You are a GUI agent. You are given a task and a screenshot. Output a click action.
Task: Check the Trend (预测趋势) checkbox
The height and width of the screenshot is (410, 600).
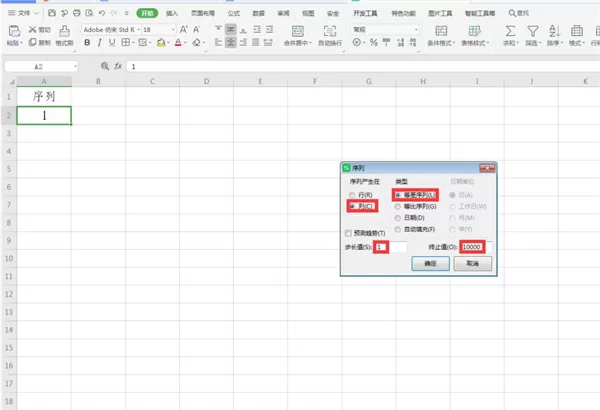[348, 233]
